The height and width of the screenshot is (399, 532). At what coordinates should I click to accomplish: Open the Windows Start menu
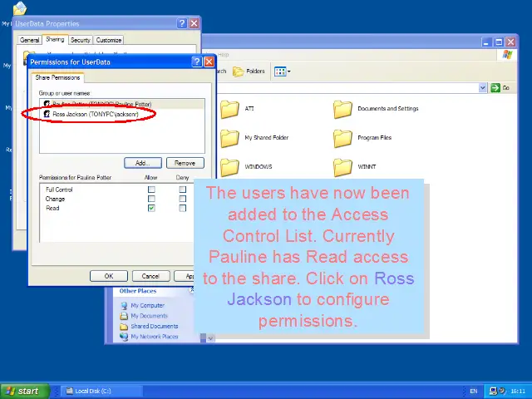pyautogui.click(x=26, y=391)
